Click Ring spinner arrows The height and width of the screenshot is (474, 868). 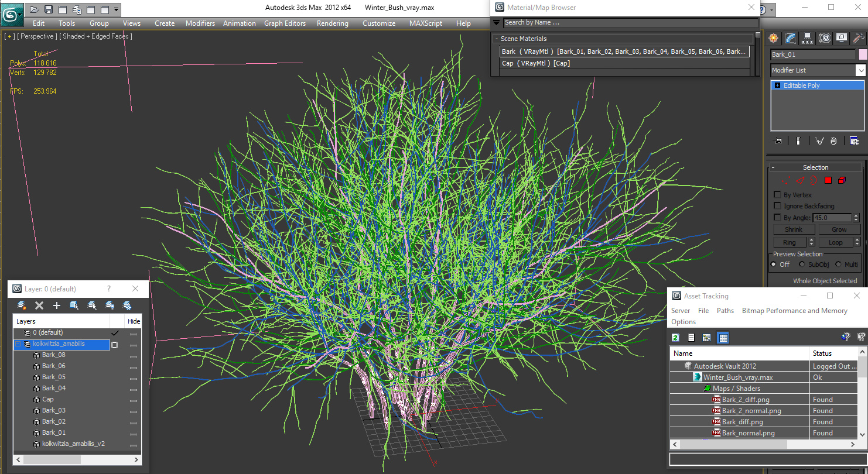[x=811, y=242]
